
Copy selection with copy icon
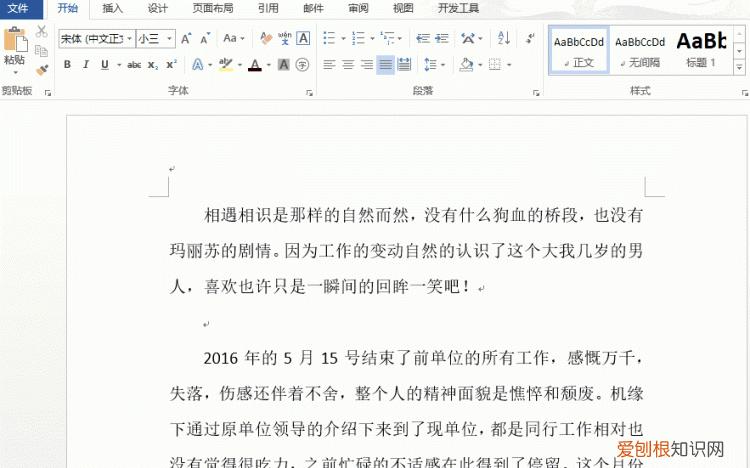[x=42, y=51]
